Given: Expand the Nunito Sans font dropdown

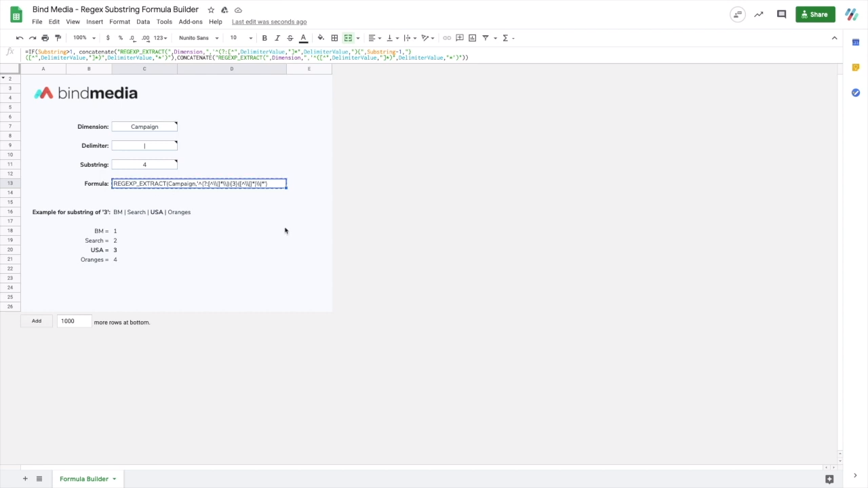Looking at the screenshot, I should point(198,38).
